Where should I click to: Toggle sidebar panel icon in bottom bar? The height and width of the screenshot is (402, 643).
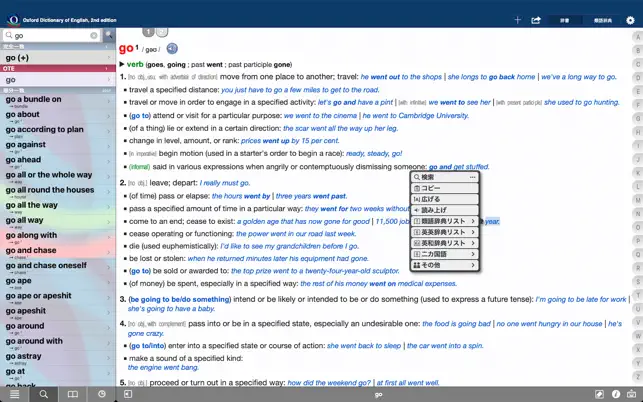point(128,394)
